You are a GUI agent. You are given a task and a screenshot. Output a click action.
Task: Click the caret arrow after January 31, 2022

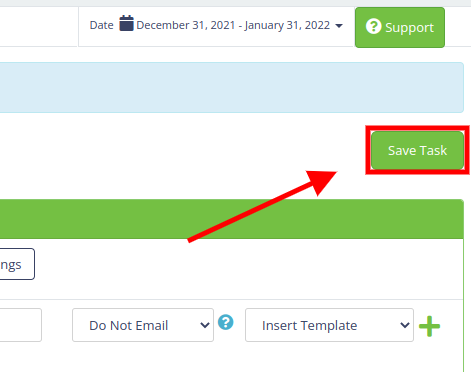pos(339,26)
